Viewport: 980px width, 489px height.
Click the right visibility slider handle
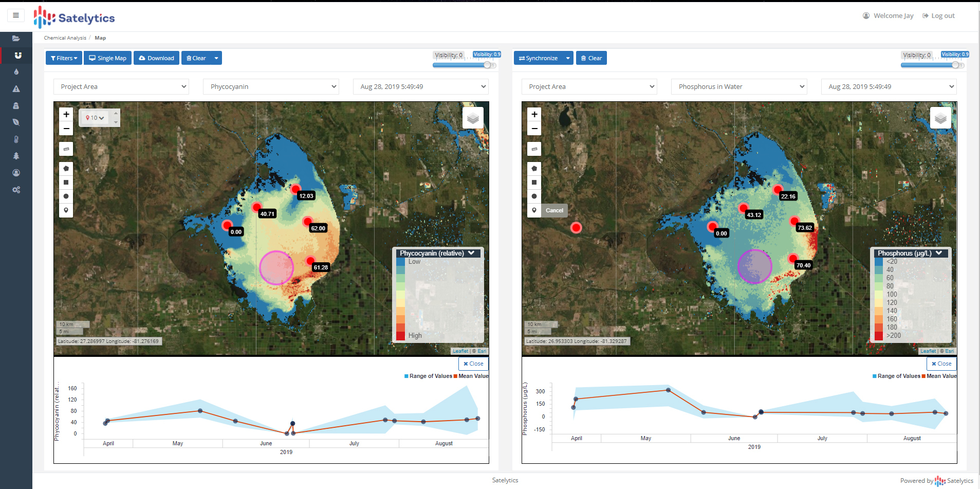point(955,65)
